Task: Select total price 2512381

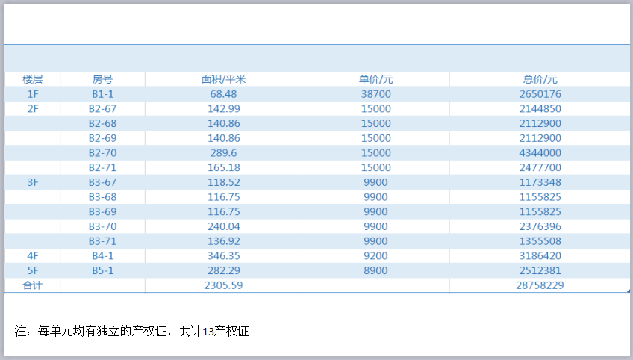Action: [x=540, y=270]
